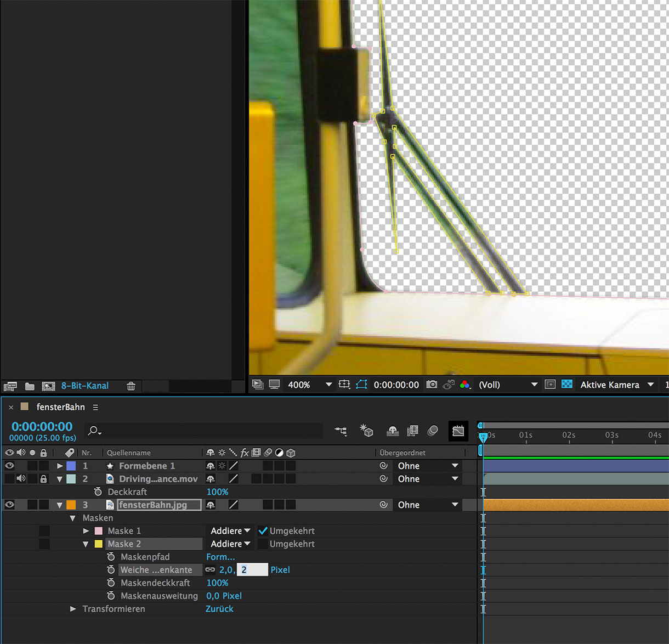
Task: Hide the Formebene 1 layer eye toggle
Action: (9, 466)
